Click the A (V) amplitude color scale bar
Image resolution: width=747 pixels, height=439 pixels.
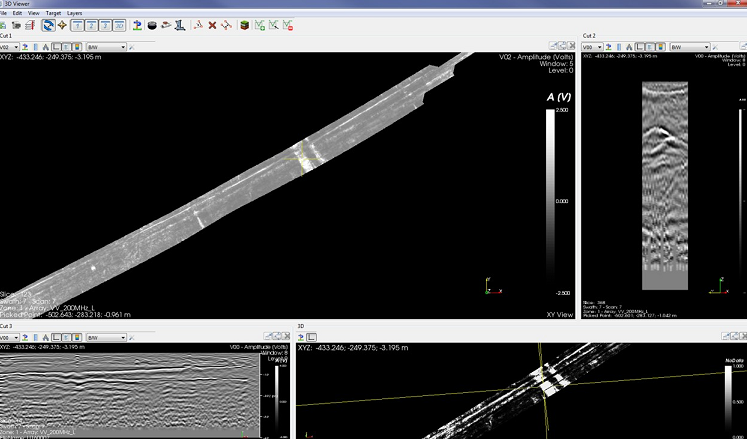point(550,200)
